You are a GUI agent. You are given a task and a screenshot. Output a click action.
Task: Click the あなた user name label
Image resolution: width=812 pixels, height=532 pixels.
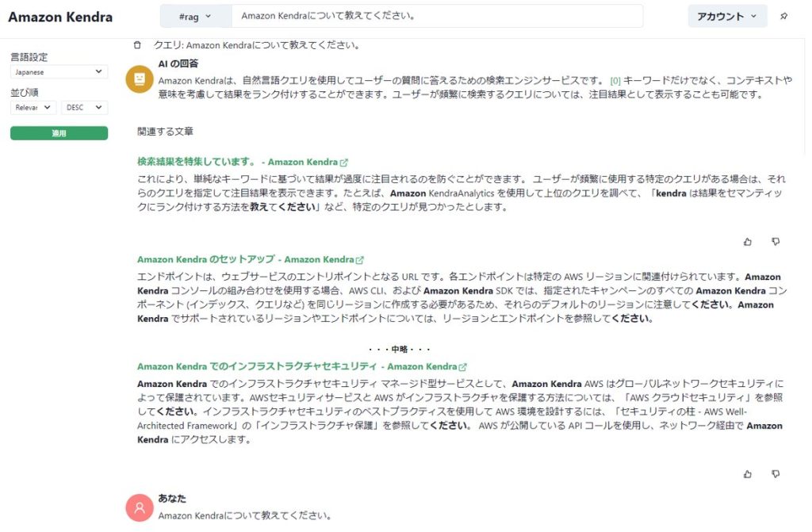pos(172,499)
